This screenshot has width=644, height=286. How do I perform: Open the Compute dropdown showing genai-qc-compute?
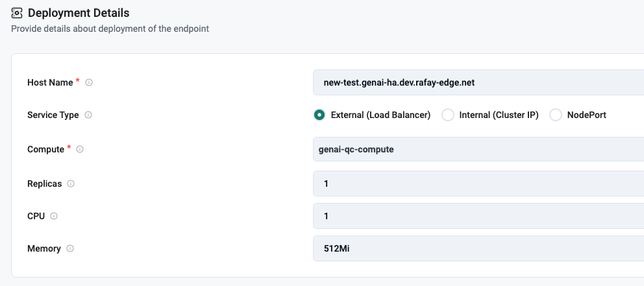pyautogui.click(x=478, y=149)
